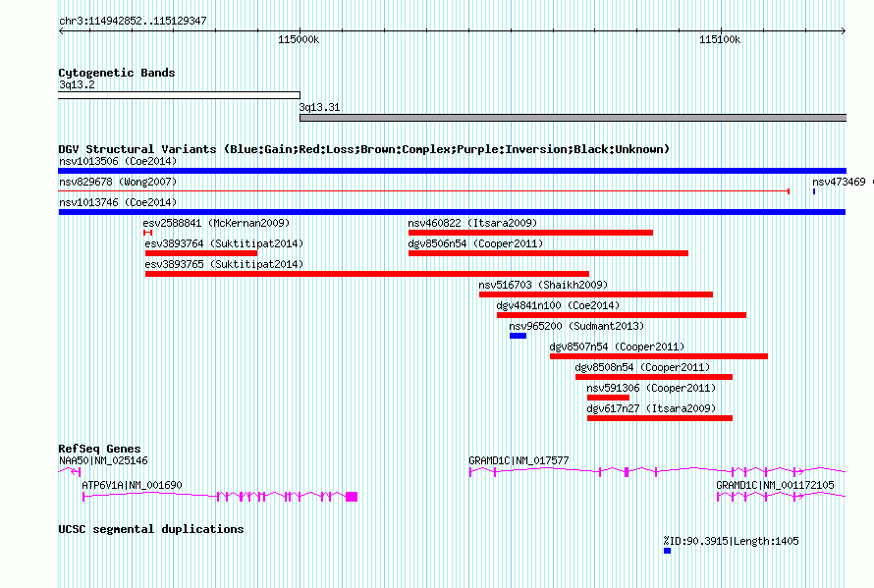Click the ATP6V1A|NM_001690 gene label
The width and height of the screenshot is (874, 588).
click(132, 486)
